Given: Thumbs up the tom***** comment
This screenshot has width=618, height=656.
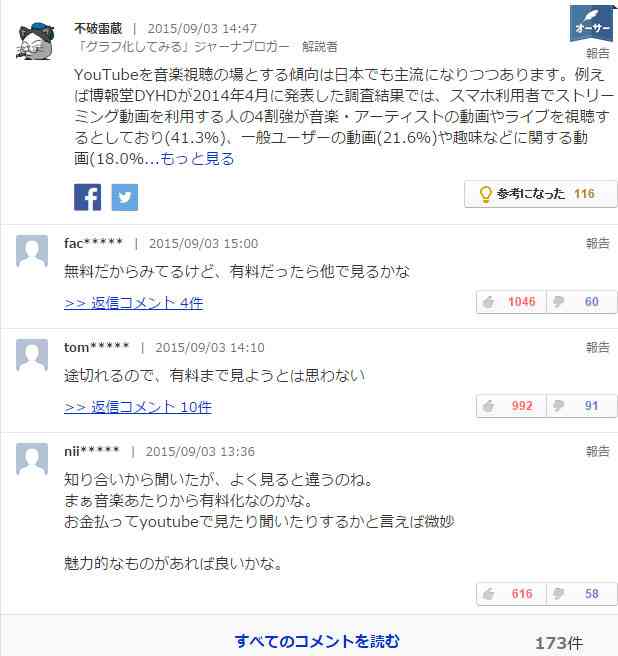Looking at the screenshot, I should pyautogui.click(x=511, y=406).
